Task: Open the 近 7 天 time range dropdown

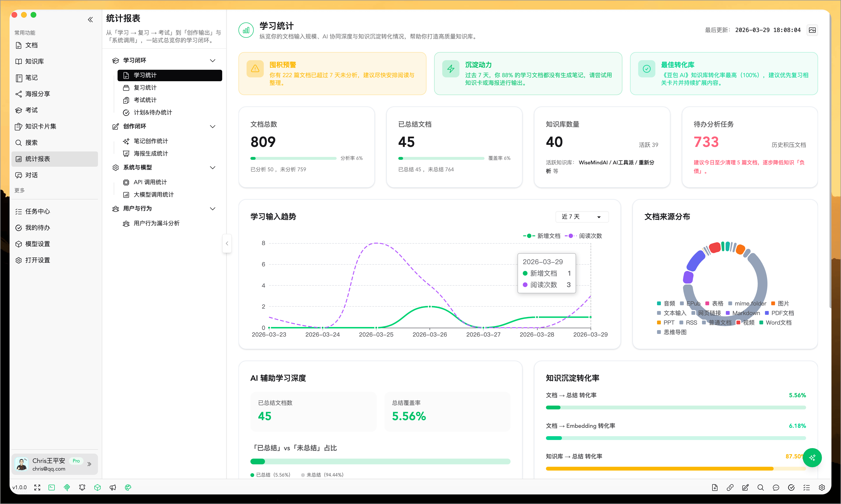Action: point(582,217)
